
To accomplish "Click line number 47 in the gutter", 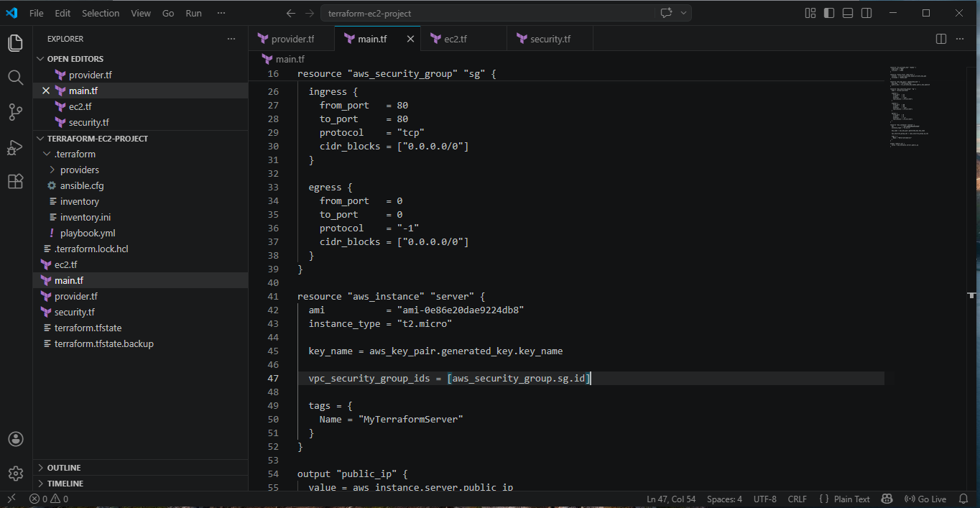I will (272, 378).
